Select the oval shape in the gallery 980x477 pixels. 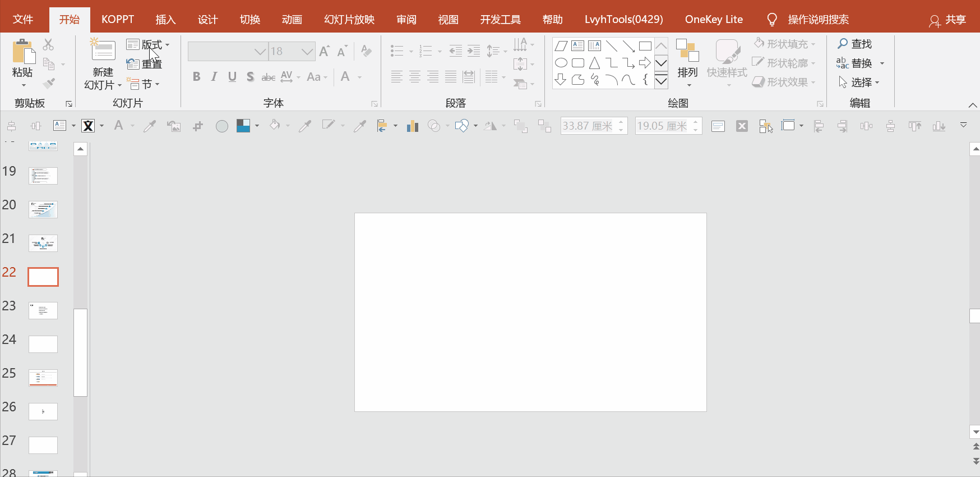click(x=561, y=63)
